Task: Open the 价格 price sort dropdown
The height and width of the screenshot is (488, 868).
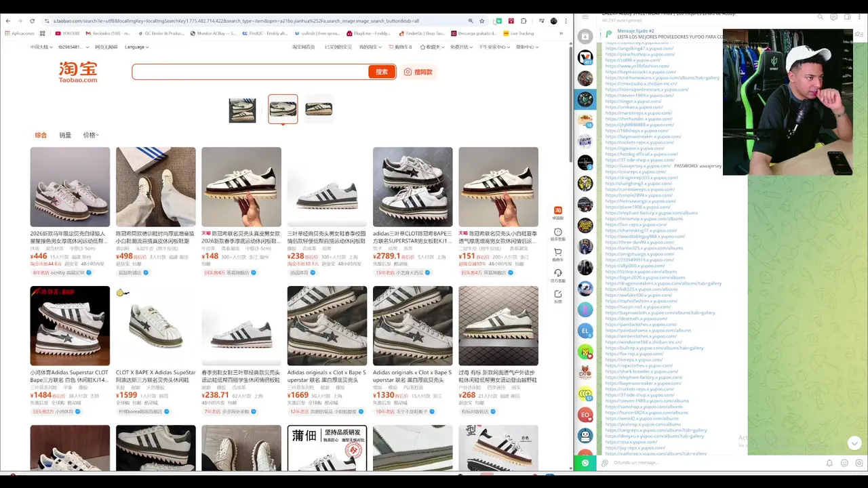Action: coord(91,135)
